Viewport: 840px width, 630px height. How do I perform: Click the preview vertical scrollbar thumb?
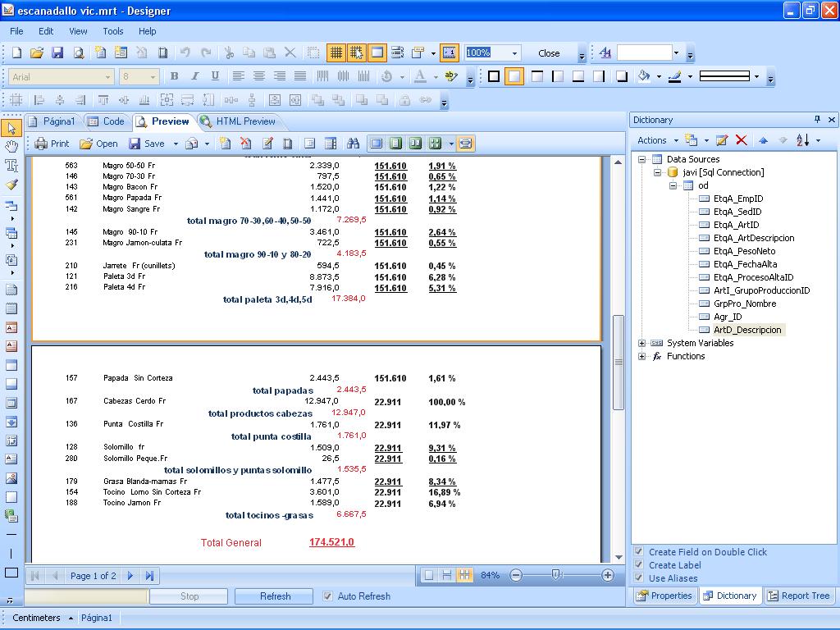click(x=618, y=363)
